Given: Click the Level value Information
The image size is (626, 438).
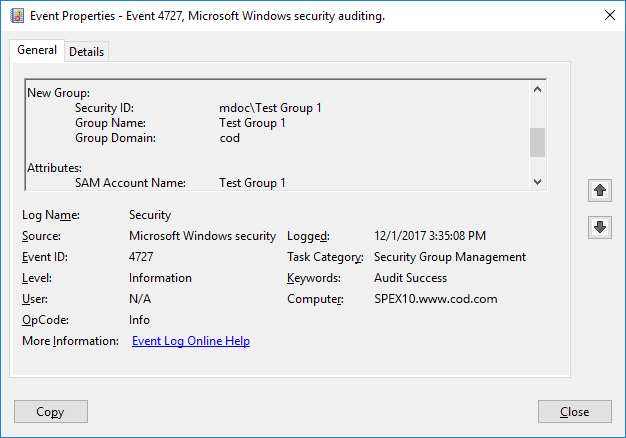Looking at the screenshot, I should click(160, 278).
